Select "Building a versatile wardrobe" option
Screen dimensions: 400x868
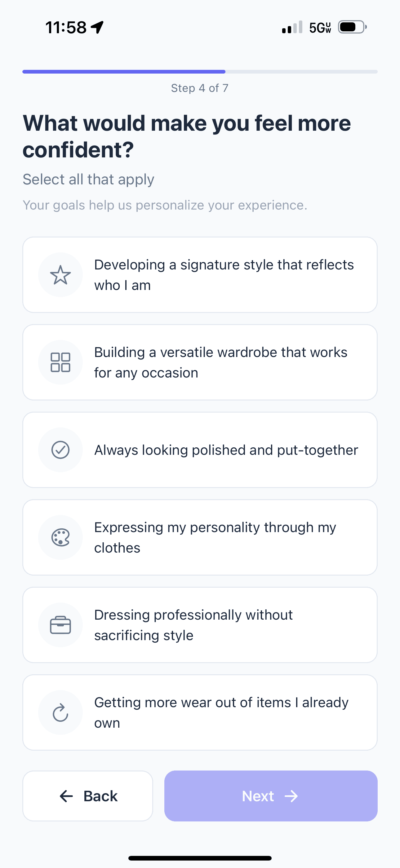coord(220,362)
